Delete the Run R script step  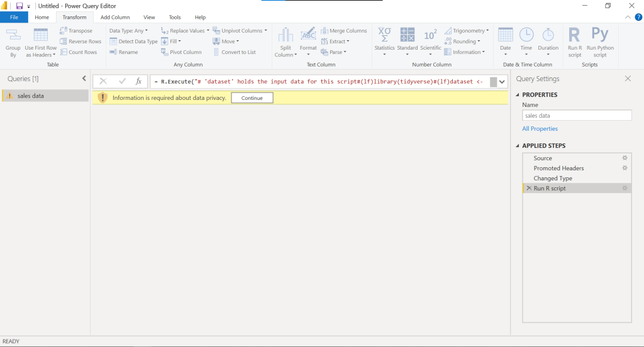click(x=529, y=188)
